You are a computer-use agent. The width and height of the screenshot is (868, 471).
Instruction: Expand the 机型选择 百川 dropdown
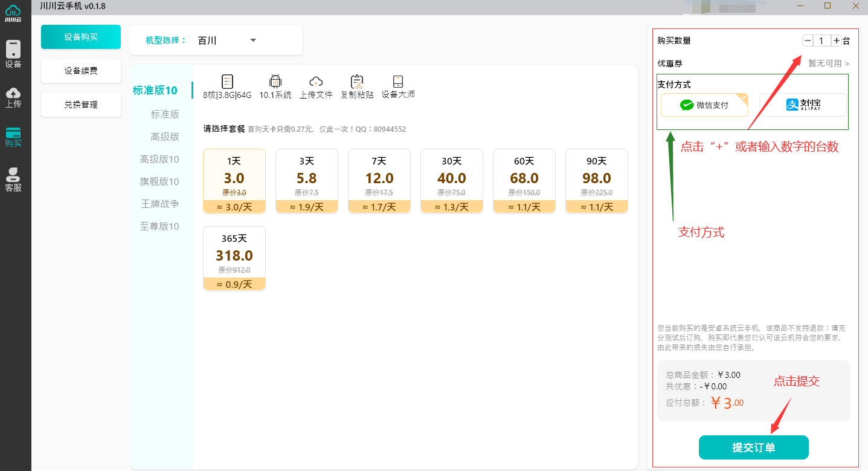coord(253,41)
